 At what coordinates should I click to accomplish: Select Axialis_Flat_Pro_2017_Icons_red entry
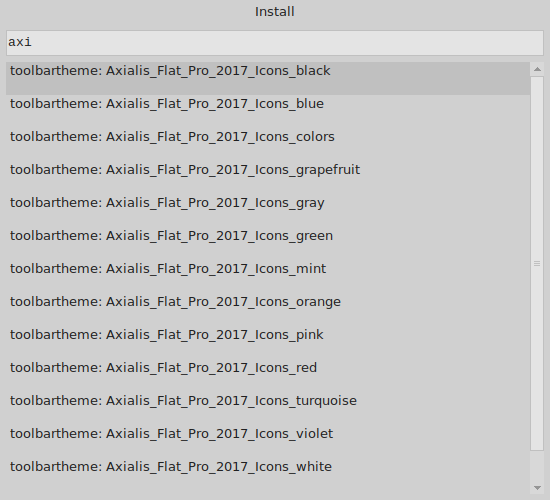[268, 375]
